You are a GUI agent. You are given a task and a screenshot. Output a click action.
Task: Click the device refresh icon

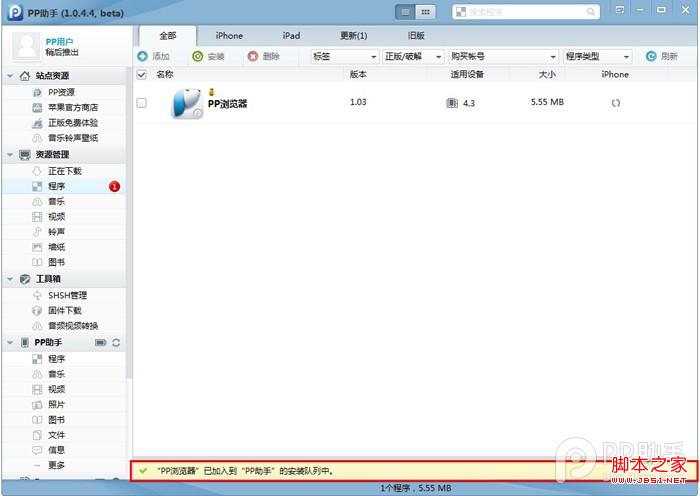116,342
